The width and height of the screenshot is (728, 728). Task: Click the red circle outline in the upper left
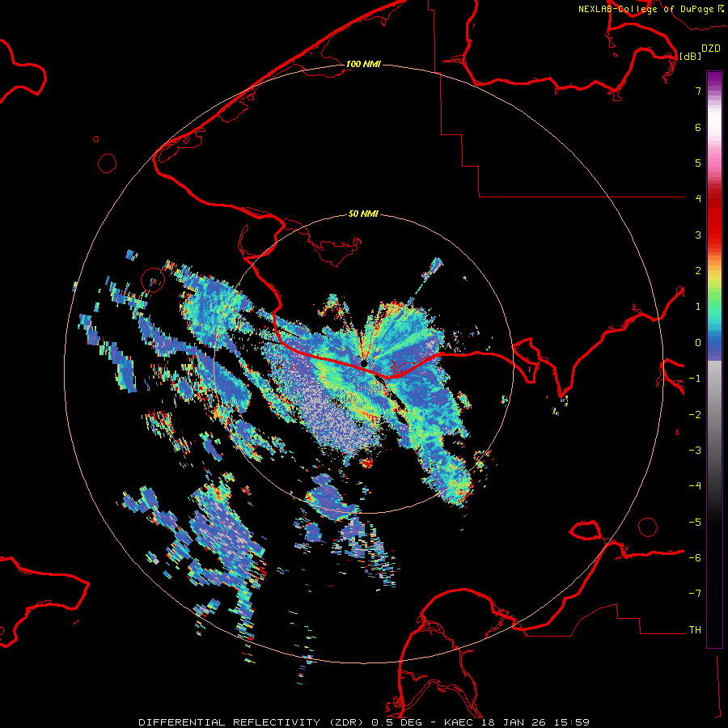[x=108, y=163]
